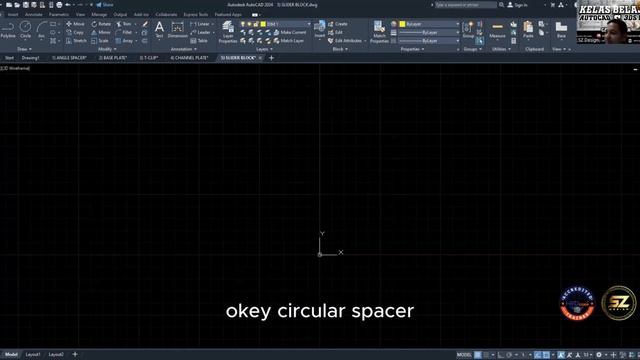
Task: Expand the Draw panel
Action: (24, 49)
